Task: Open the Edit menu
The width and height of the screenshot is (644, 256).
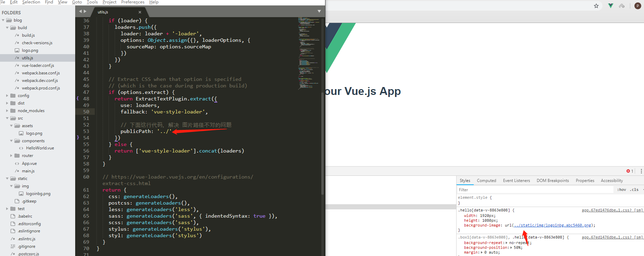Action: point(14,2)
